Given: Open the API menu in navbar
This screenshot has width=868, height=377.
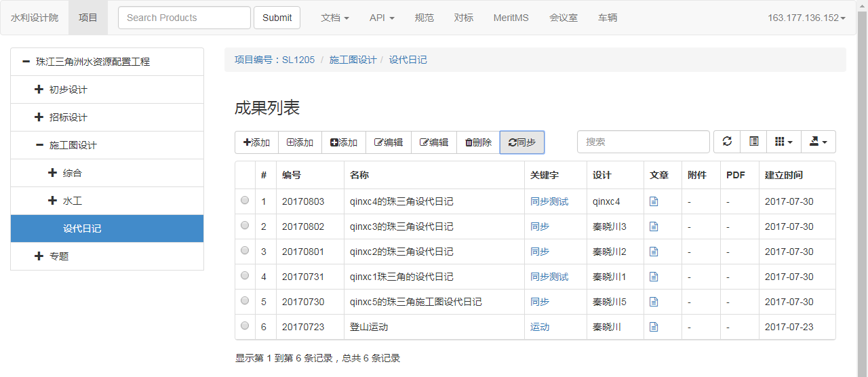Looking at the screenshot, I should 382,18.
